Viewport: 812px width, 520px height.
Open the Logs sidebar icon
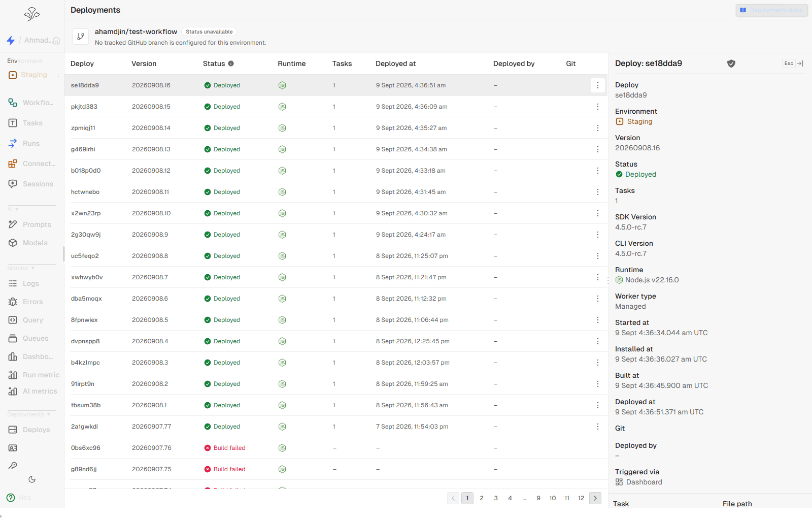tap(13, 283)
